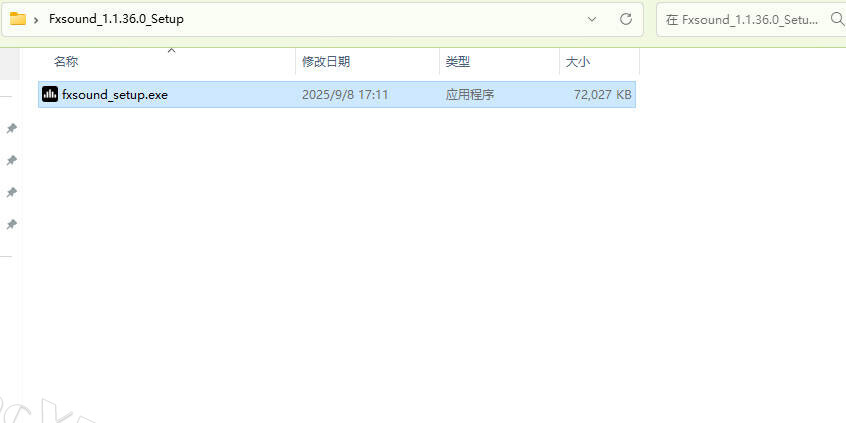
Task: Sort files by 名称 column header
Action: (66, 62)
